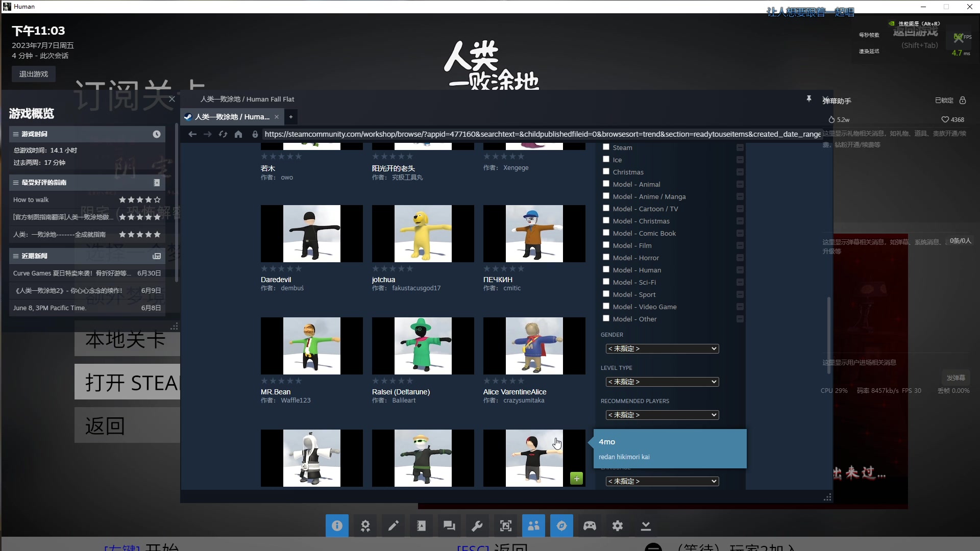Image resolution: width=980 pixels, height=551 pixels.
Task: Click the 退出游戏 button
Action: pyautogui.click(x=34, y=74)
